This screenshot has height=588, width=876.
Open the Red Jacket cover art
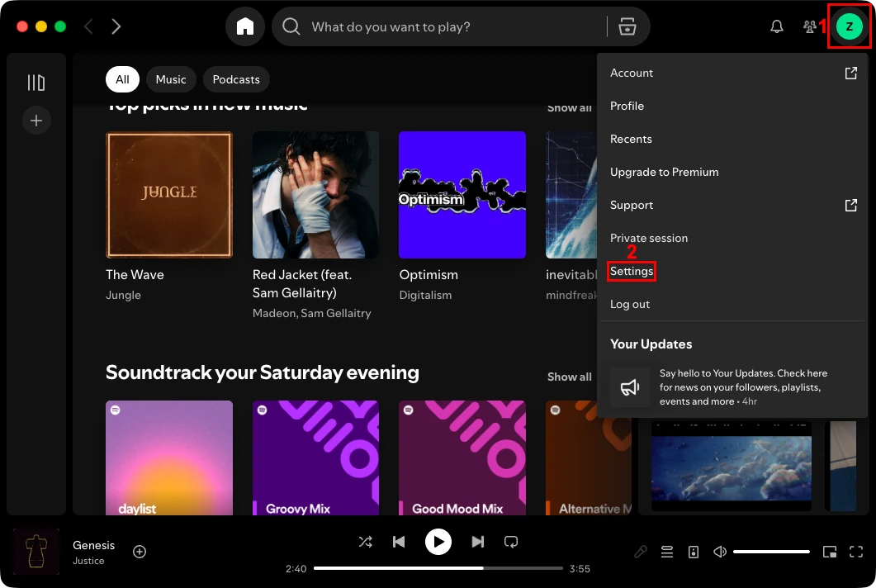coord(315,195)
